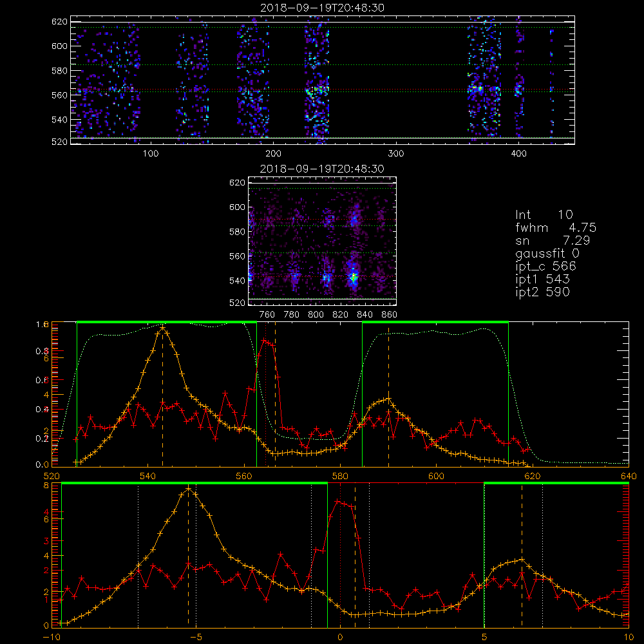Click the '860' axis label under the middle image
The width and height of the screenshot is (644, 644).
click(x=390, y=315)
